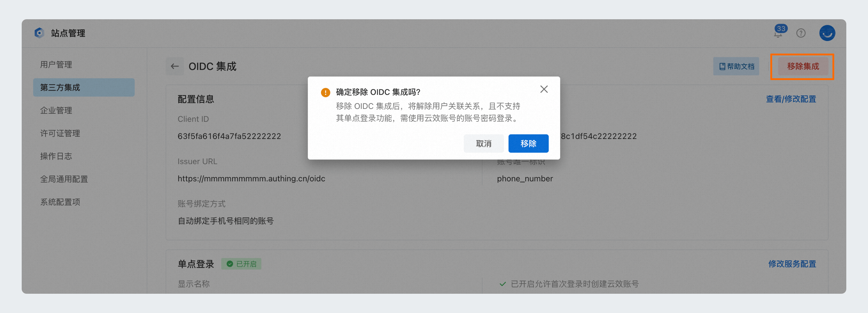Click phone_number identifier value

525,179
